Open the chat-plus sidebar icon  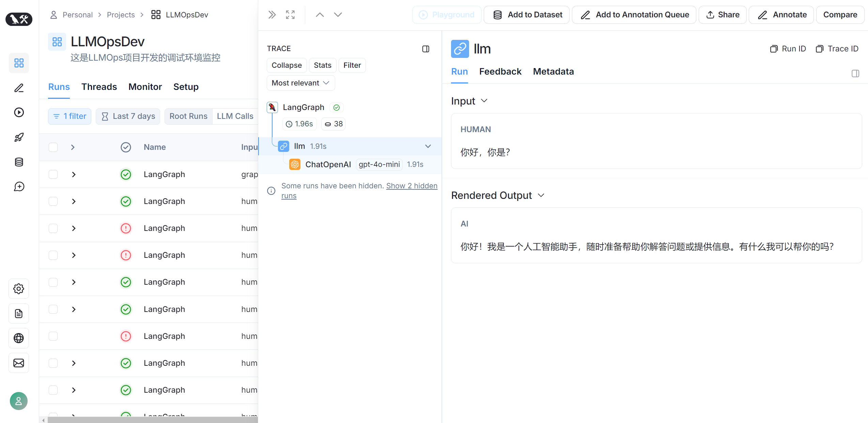tap(19, 187)
